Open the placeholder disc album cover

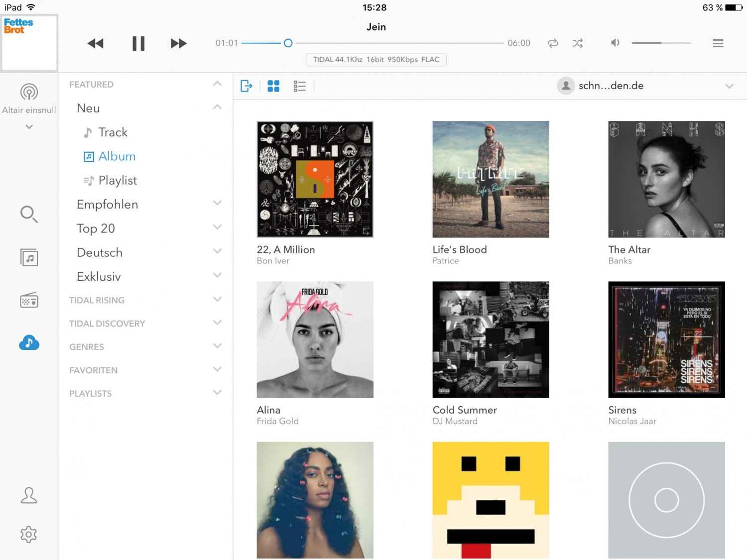[666, 500]
